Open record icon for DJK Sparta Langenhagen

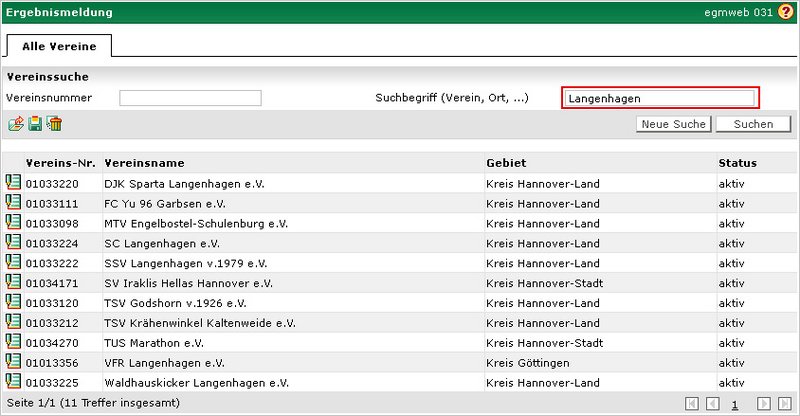(13, 183)
